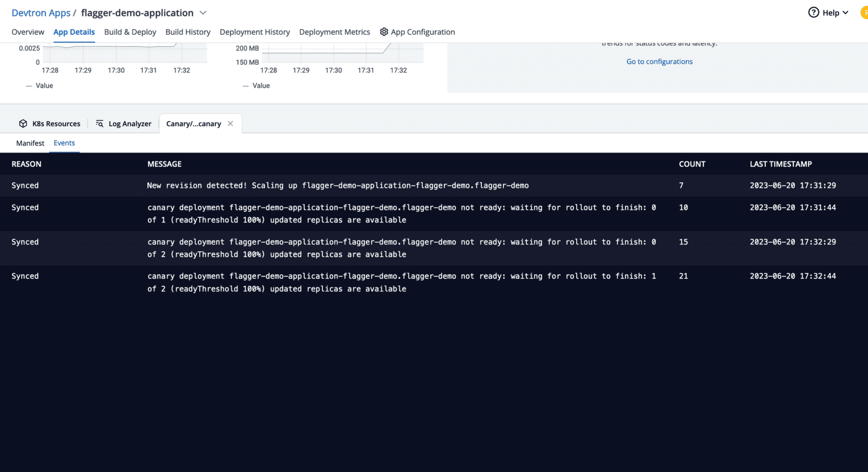868x472 pixels.
Task: Select the Events tab
Action: tap(64, 143)
